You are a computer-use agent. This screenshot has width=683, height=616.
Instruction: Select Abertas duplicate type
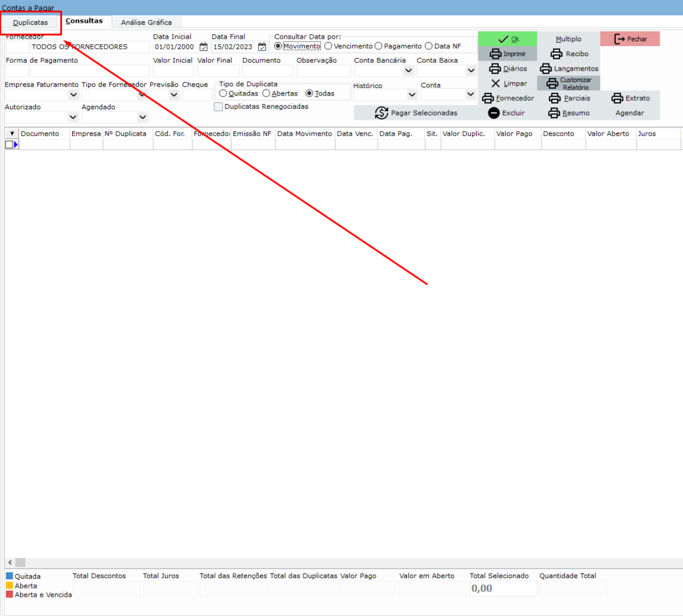coord(266,93)
